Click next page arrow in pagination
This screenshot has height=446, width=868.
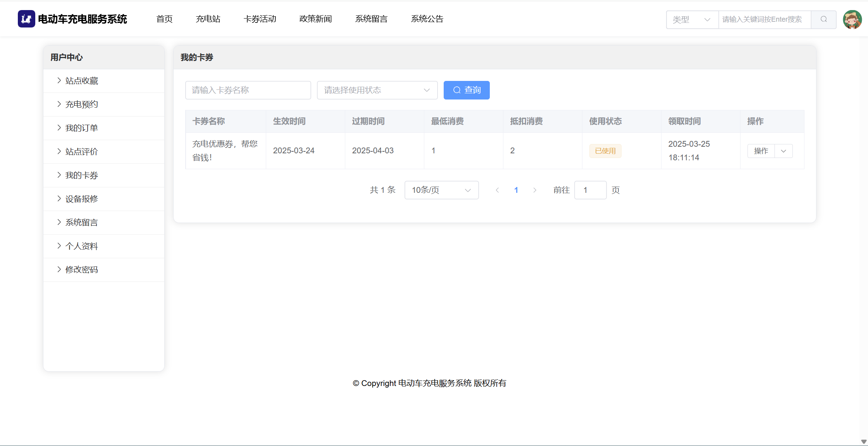pyautogui.click(x=535, y=190)
